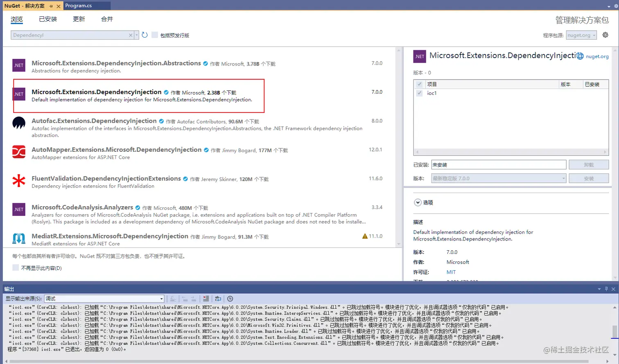Check the do not show again checkbox
Viewport: 619px width, 364px height.
pos(16,267)
